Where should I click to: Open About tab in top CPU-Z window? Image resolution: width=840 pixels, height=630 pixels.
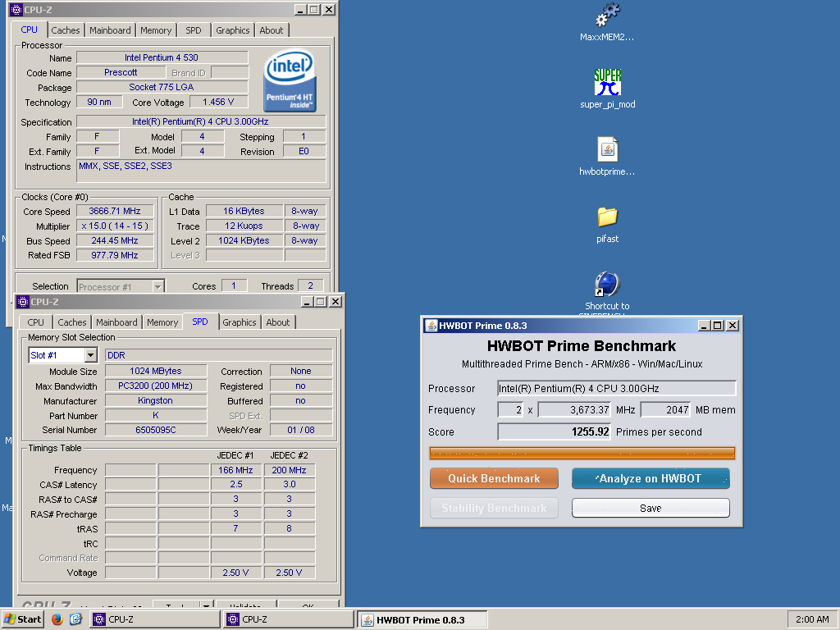pos(271,30)
